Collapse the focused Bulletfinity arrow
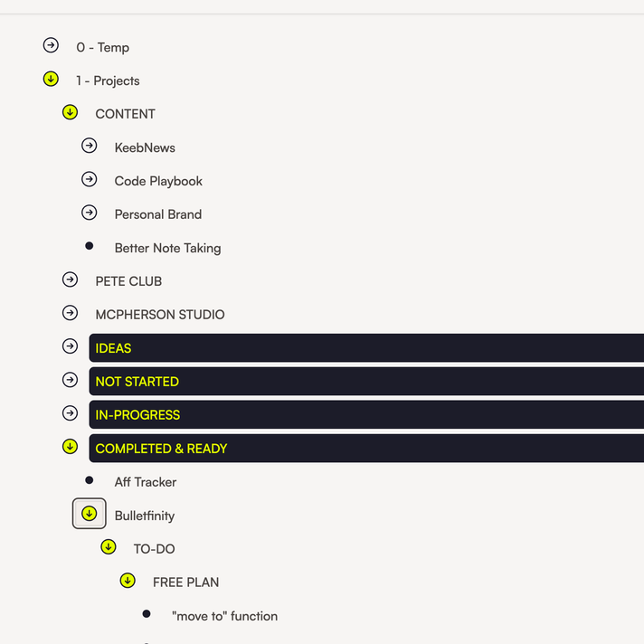Viewport: 644px width, 644px height. click(x=89, y=514)
